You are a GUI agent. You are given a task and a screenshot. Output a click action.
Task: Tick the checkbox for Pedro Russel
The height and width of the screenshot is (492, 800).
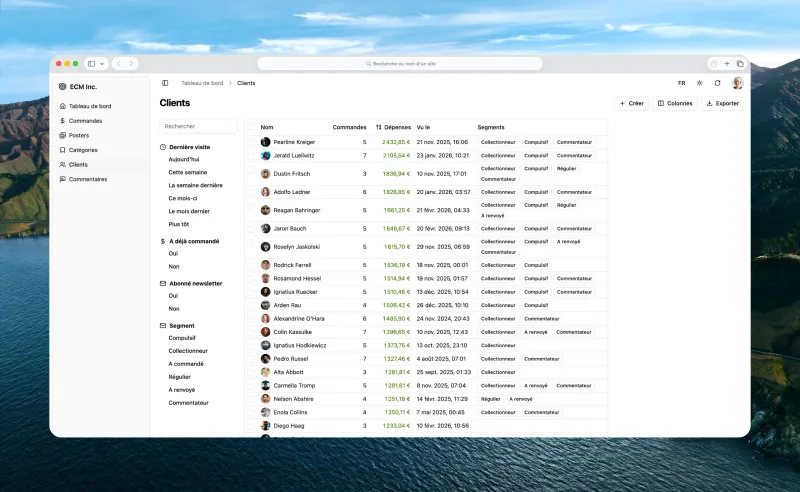tap(251, 359)
